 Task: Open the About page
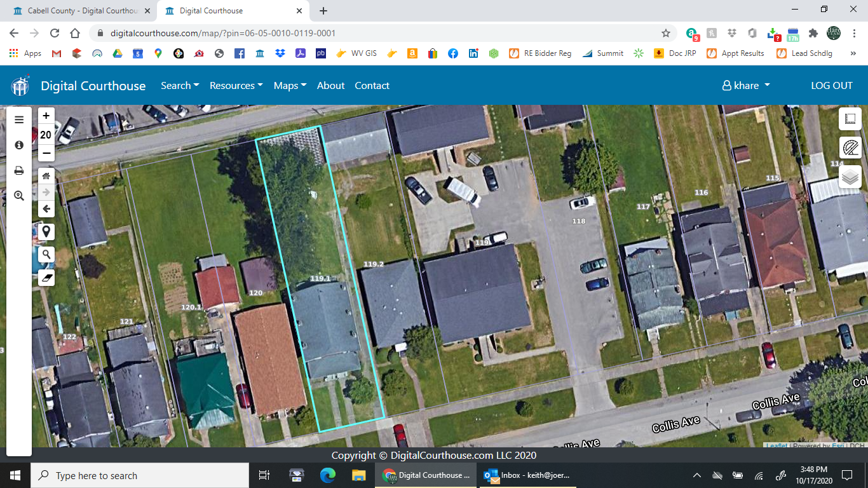(x=331, y=85)
